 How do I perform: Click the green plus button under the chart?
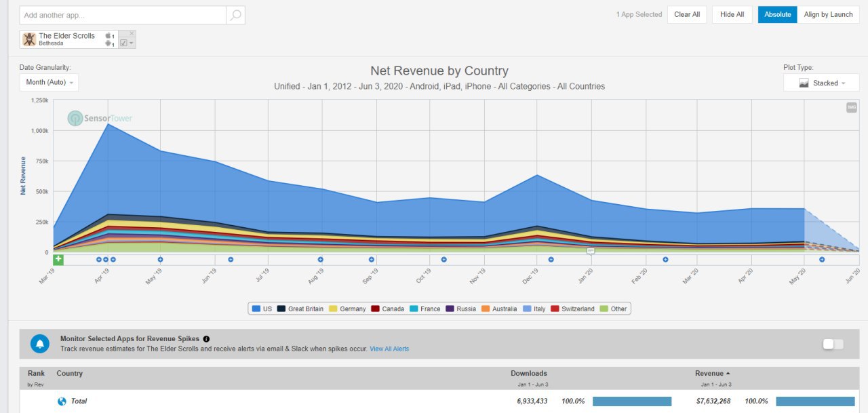click(58, 260)
